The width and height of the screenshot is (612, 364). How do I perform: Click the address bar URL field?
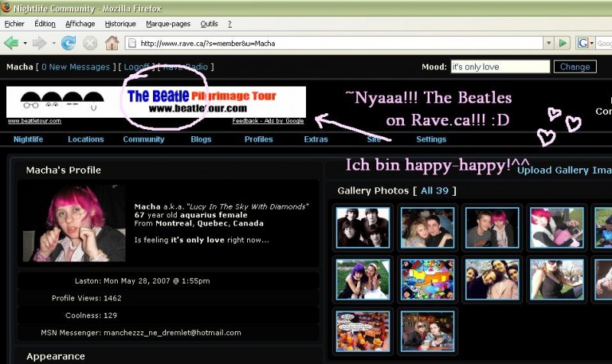[x=336, y=44]
